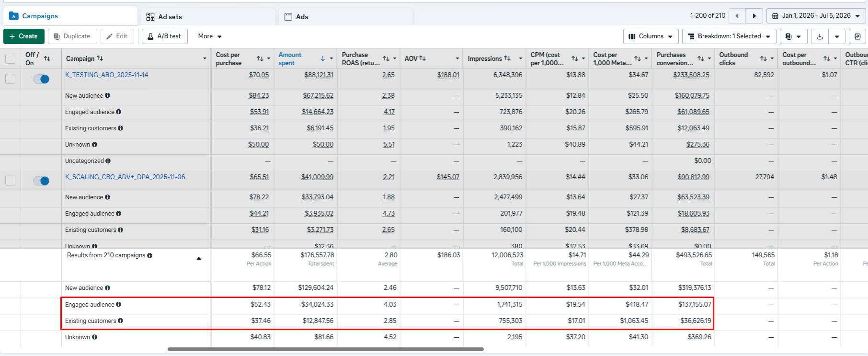This screenshot has height=356, width=868.
Task: Tick the select-all campaigns header checkbox
Action: (10, 58)
